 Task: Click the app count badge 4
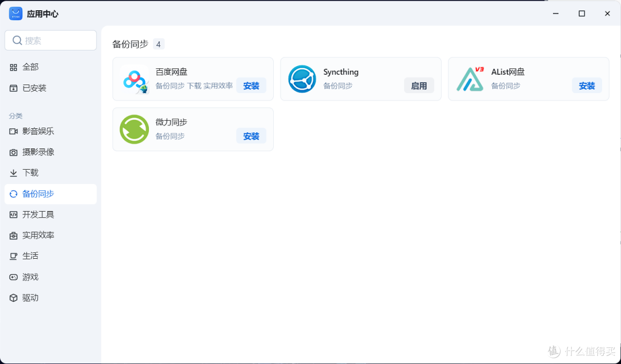point(159,44)
